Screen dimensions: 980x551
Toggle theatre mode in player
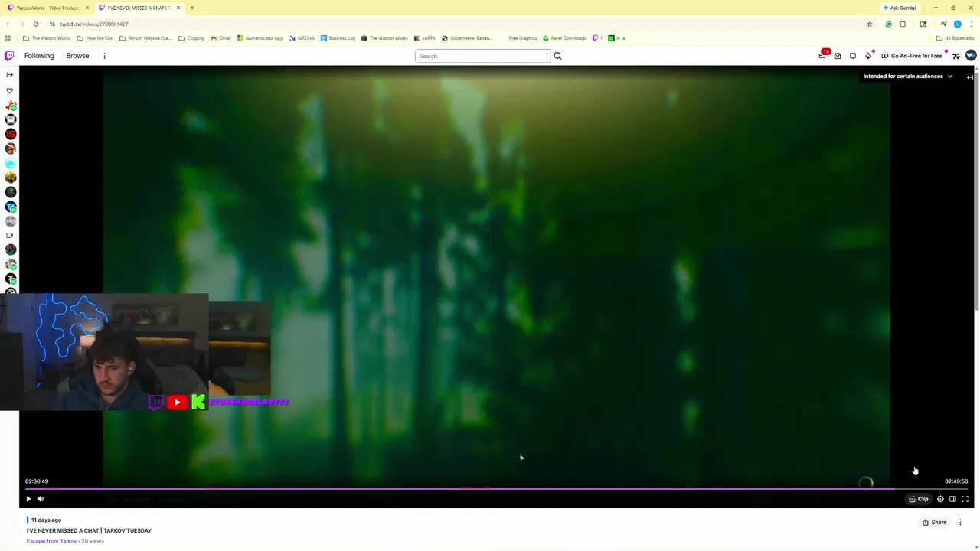coord(952,499)
